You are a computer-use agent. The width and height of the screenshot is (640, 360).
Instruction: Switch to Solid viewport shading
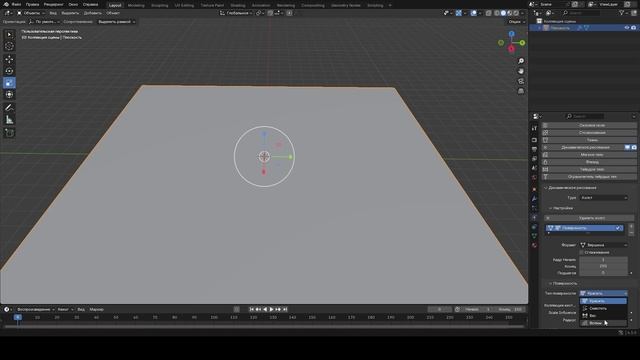[x=503, y=13]
